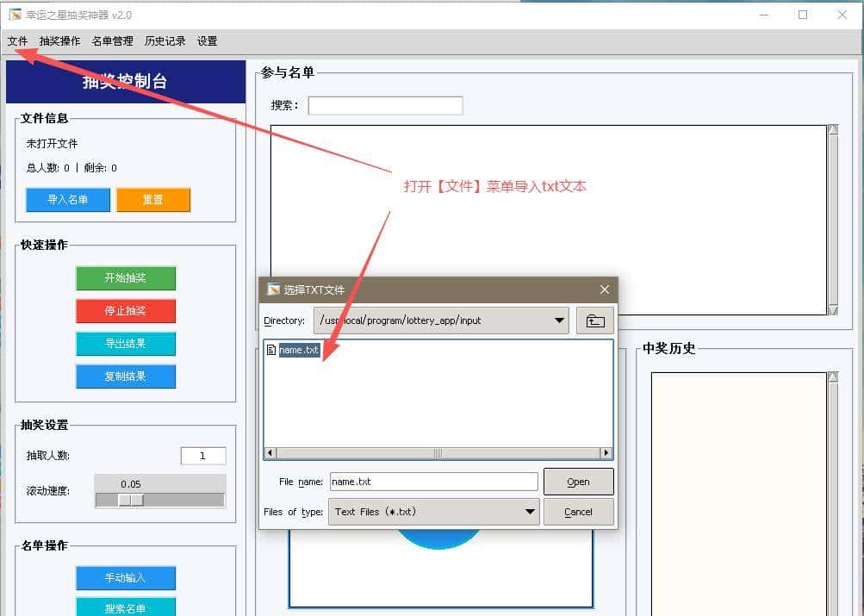Click the 搜索 search input field

click(x=385, y=104)
